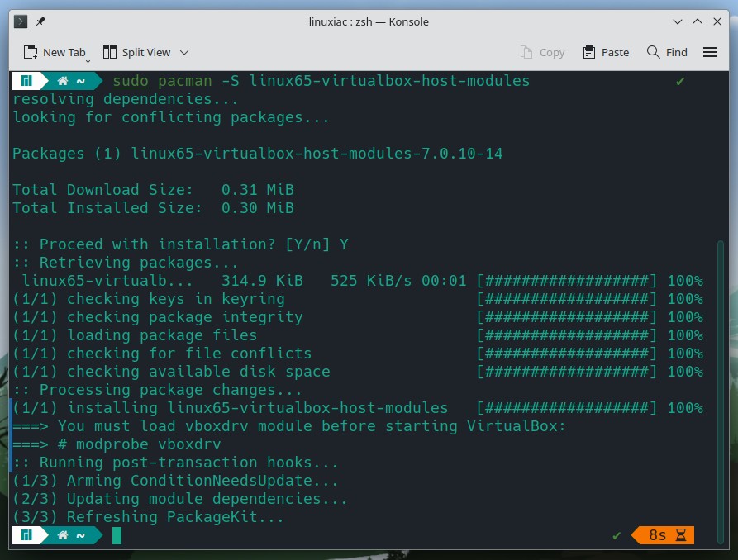Open the Find search bar
Image resolution: width=738 pixels, height=560 pixels.
pyautogui.click(x=667, y=52)
